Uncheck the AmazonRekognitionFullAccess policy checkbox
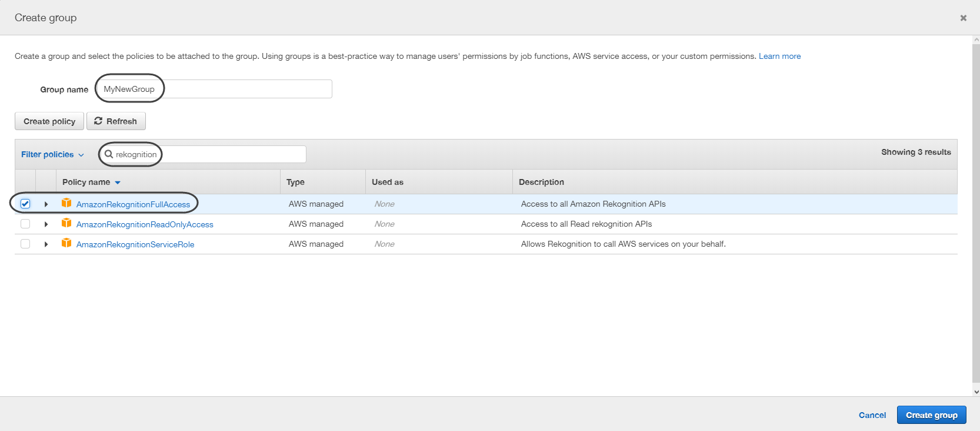 pos(25,204)
